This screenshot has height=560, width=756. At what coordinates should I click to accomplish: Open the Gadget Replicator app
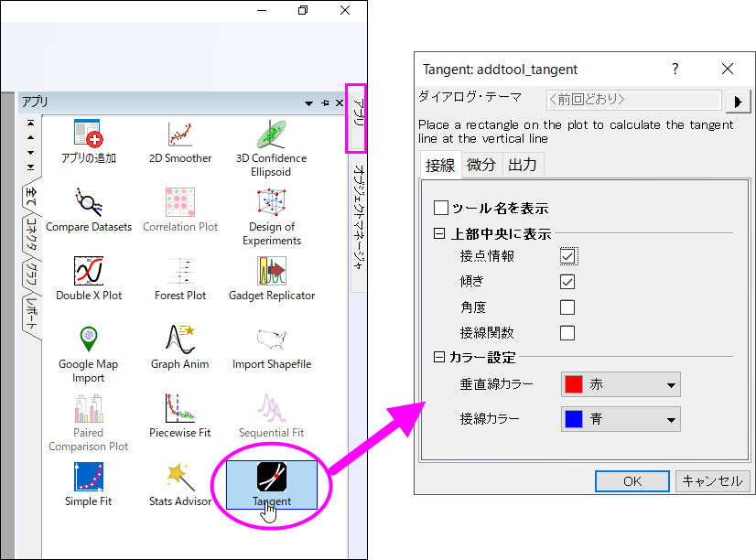point(272,279)
